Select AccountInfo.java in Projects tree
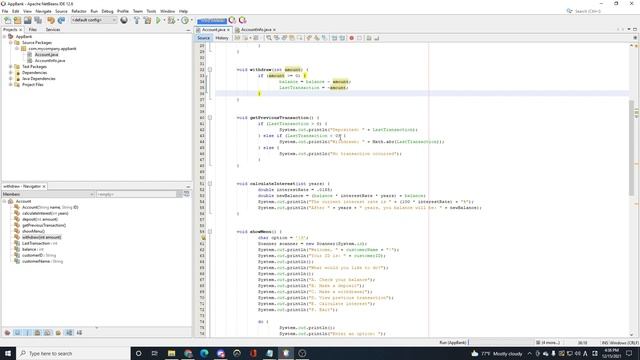This screenshot has height=360, width=640. (50, 60)
